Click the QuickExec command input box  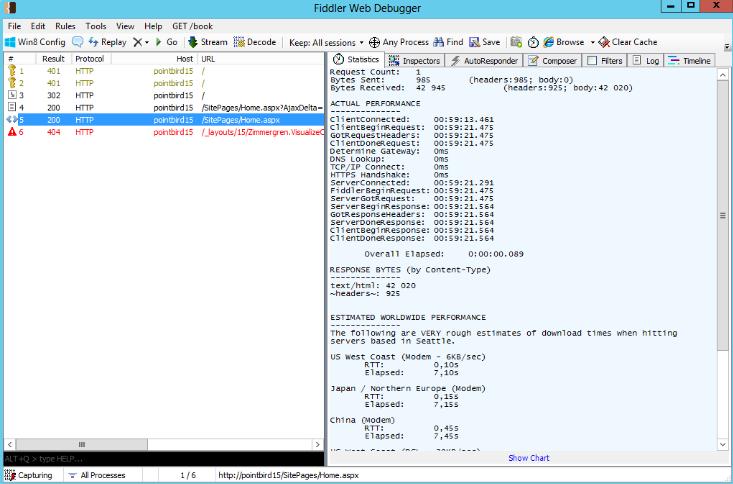(164, 459)
